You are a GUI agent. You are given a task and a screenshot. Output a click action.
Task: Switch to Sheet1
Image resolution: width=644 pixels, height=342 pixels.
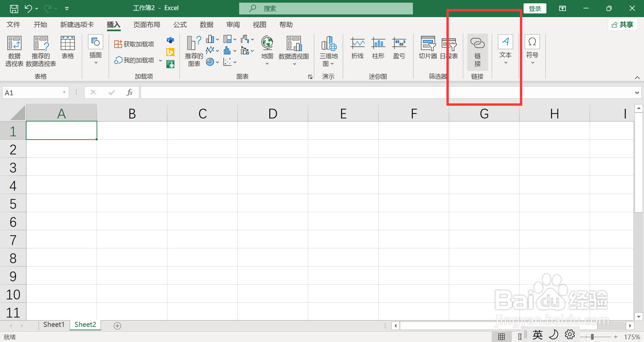click(54, 325)
